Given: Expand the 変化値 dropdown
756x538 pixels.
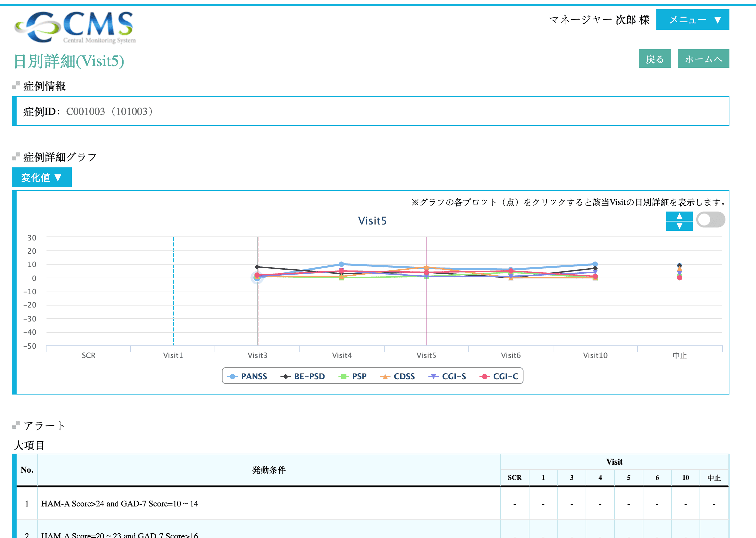Looking at the screenshot, I should point(42,177).
